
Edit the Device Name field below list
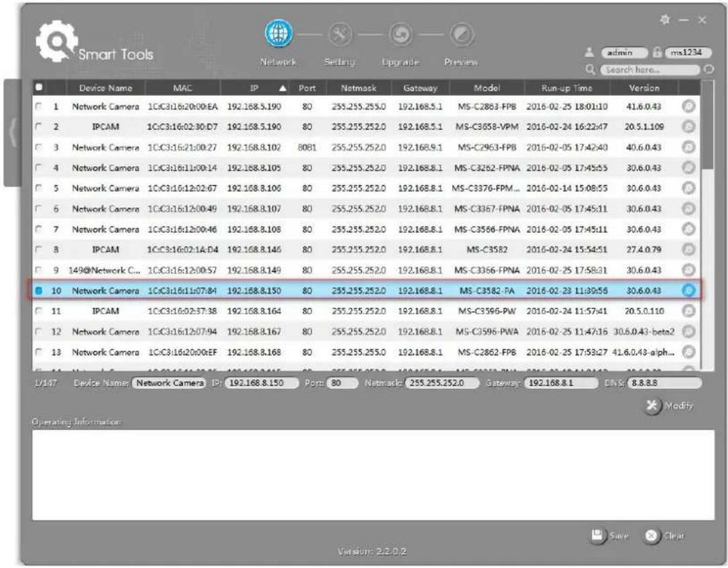[x=169, y=383]
